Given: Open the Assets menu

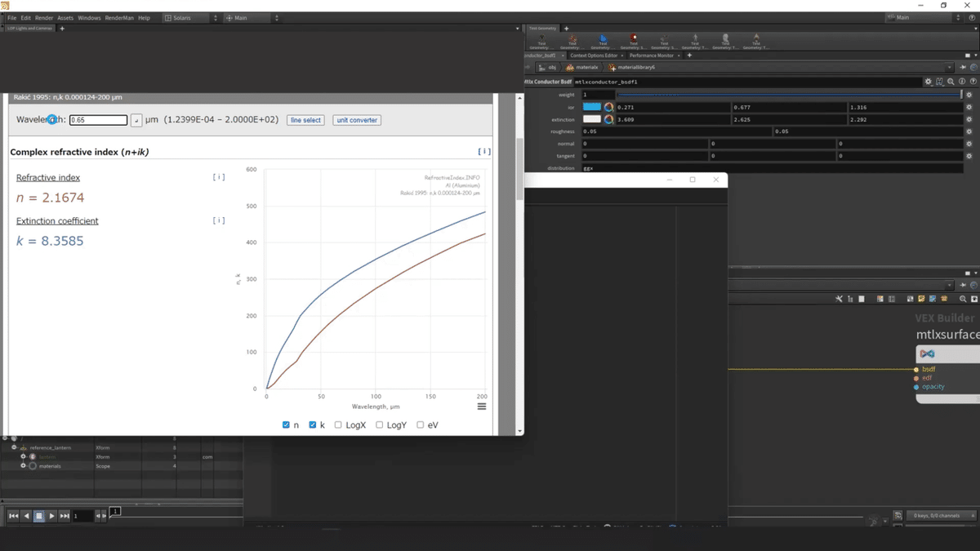Looking at the screenshot, I should coord(65,17).
